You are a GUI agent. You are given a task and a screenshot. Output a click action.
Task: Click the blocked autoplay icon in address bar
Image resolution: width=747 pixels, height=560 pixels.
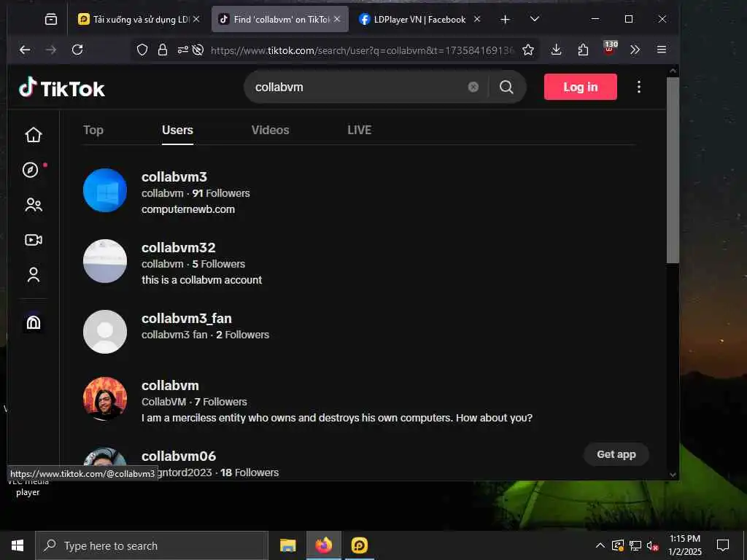pyautogui.click(x=198, y=50)
